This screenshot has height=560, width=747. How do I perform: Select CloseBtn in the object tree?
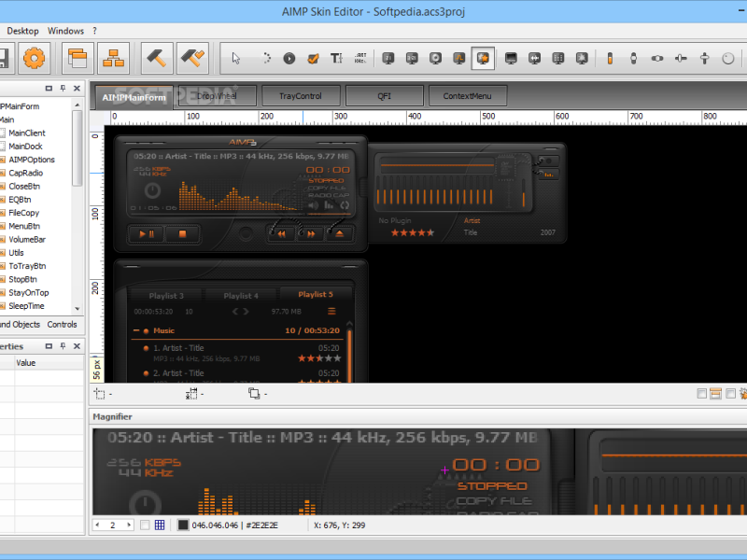[24, 186]
